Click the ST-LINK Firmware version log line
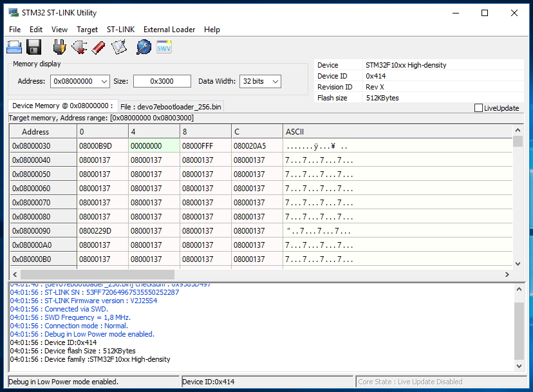This screenshot has width=533, height=392. 84,301
